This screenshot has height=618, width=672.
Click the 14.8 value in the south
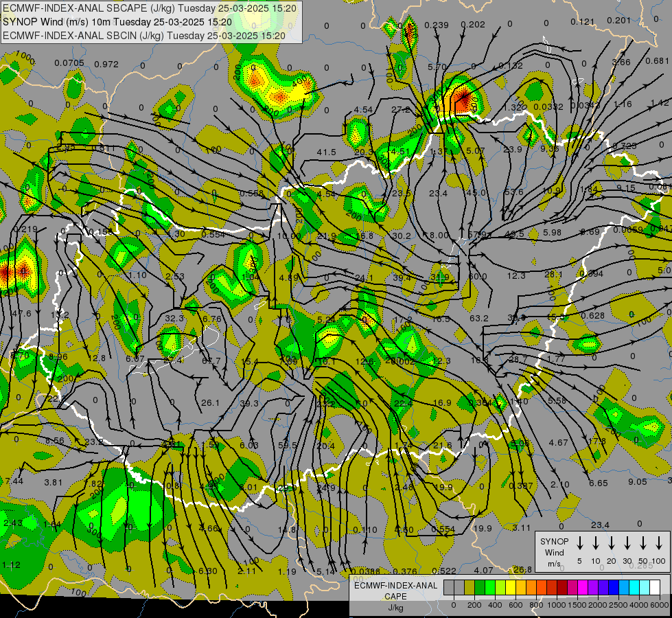click(287, 529)
